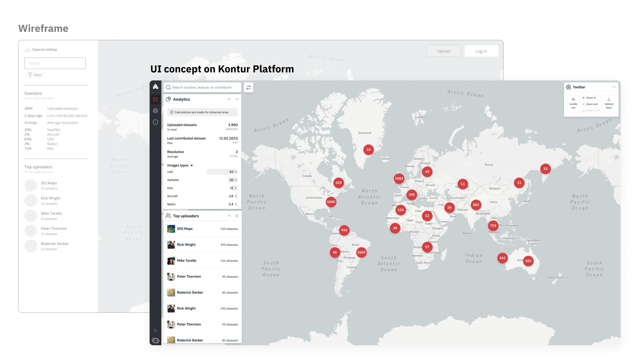Open the user profile icon in the sidebar
The image size is (644, 362).
pyautogui.click(x=156, y=111)
